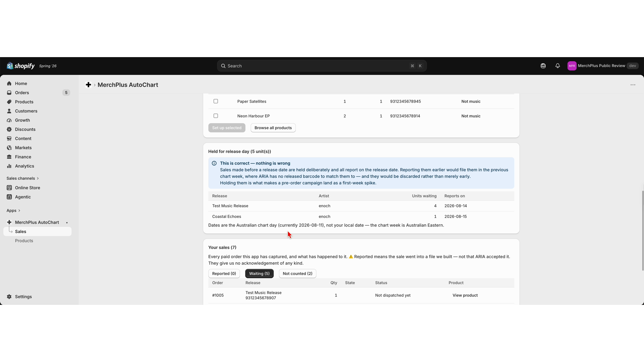Click order number #1005
Image resolution: width=644 pixels, height=362 pixels.
click(218, 295)
